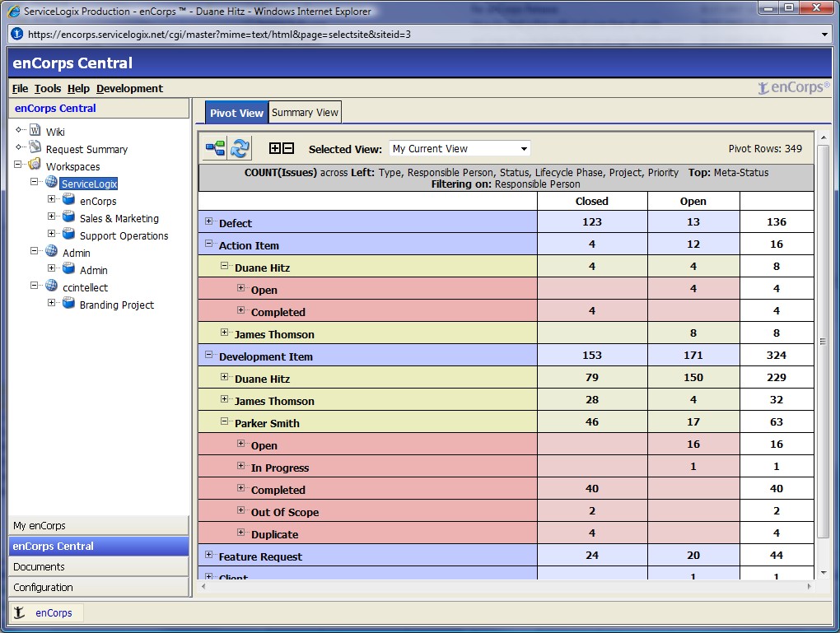The width and height of the screenshot is (840, 633).
Task: Open the Documents panel
Action: (99, 566)
